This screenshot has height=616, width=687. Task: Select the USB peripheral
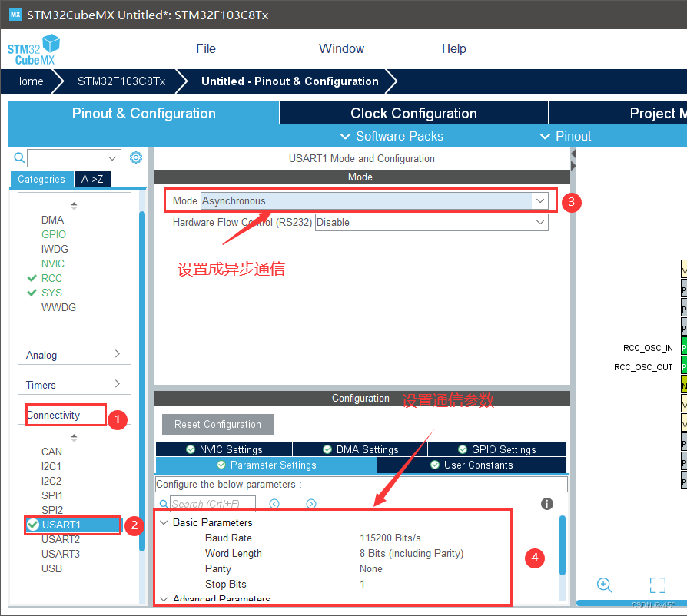click(x=51, y=568)
